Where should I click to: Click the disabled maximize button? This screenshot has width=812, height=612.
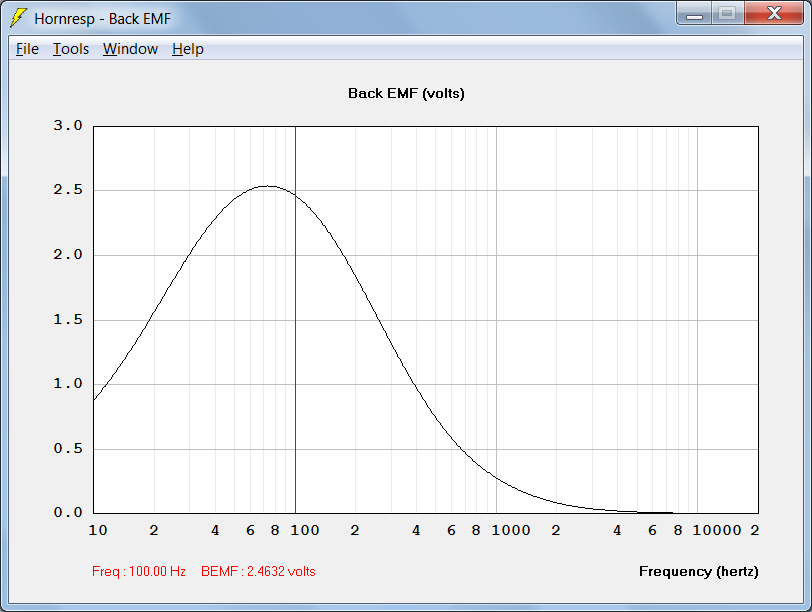(x=728, y=14)
